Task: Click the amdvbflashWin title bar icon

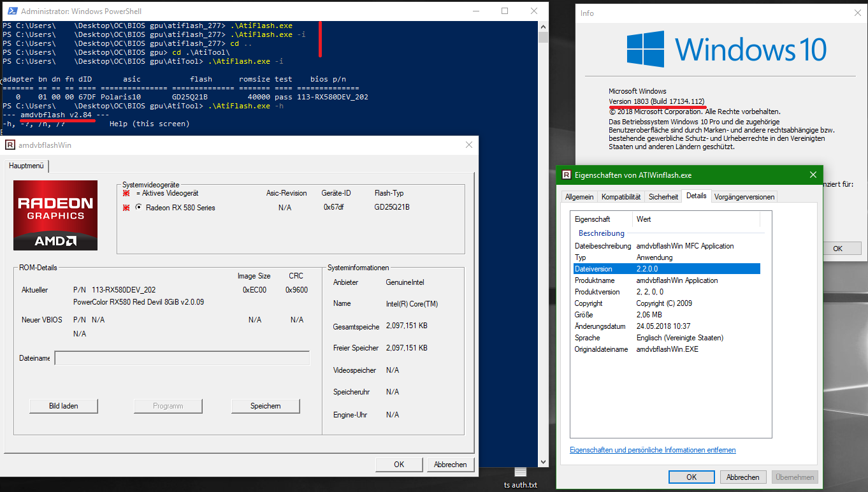Action: pyautogui.click(x=10, y=145)
